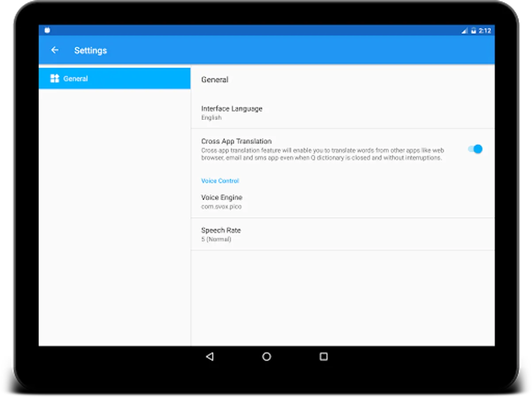
Task: Tap the Android home circle button
Action: 267,356
